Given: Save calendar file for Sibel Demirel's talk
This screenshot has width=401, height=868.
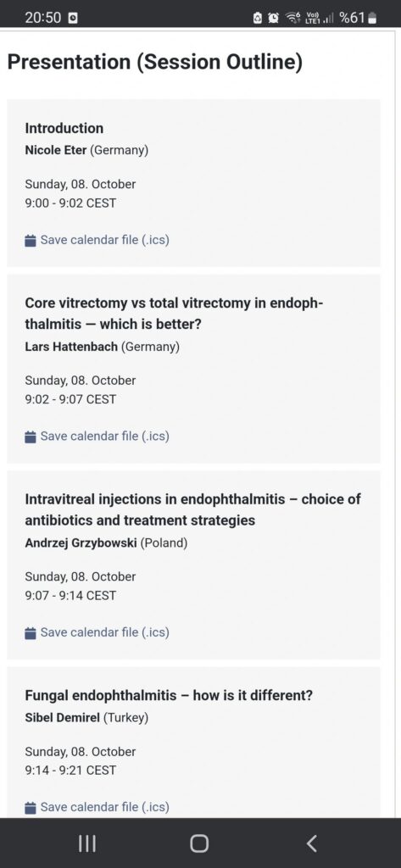Looking at the screenshot, I should pos(97,807).
